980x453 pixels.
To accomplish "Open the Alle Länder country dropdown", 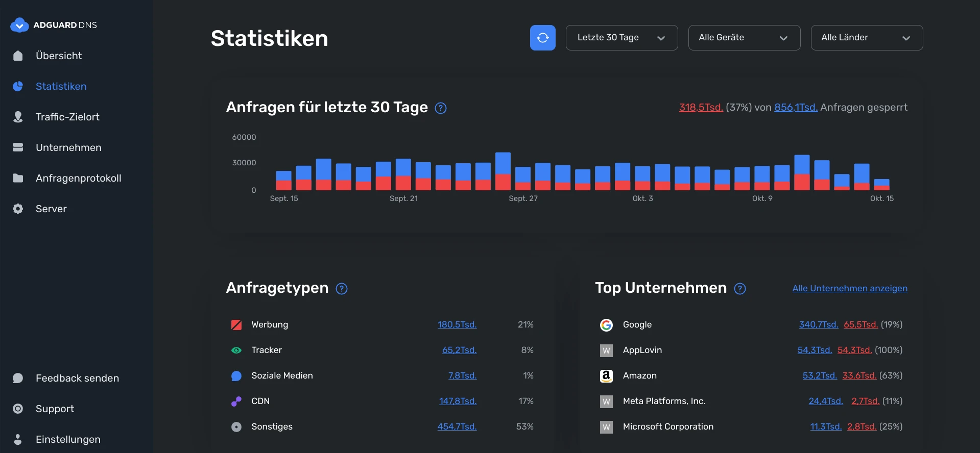I will (x=867, y=38).
